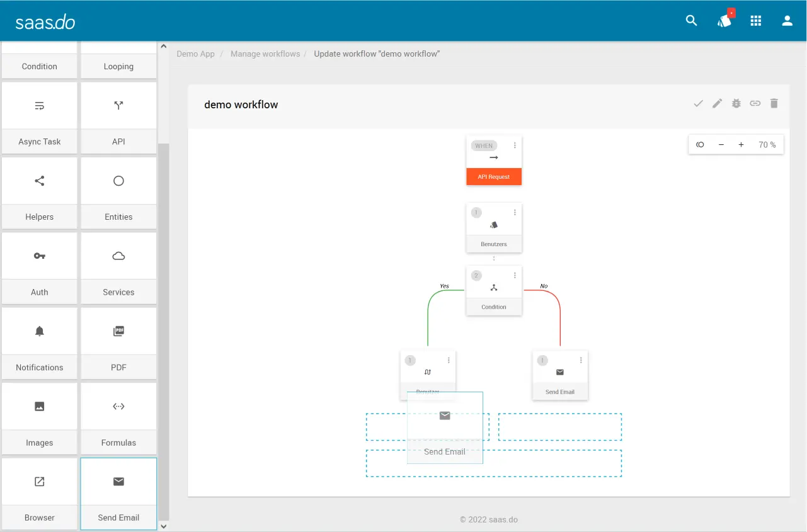Save workflow with the checkmark icon
The height and width of the screenshot is (532, 807).
(698, 103)
